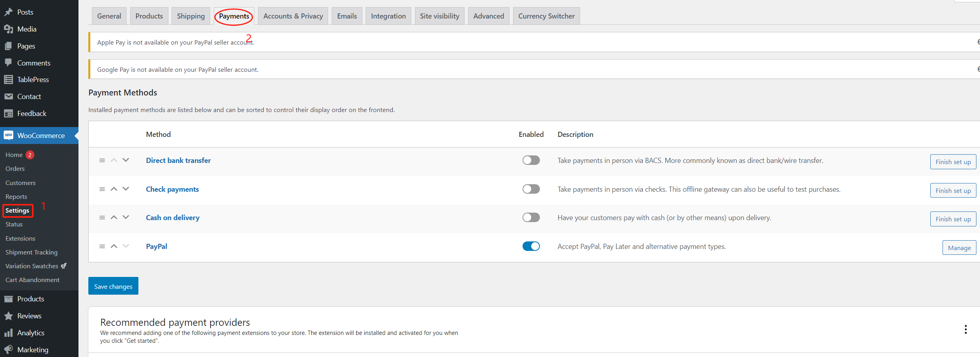This screenshot has height=357, width=980.
Task: Click the Media icon in the sidebar
Action: point(8,29)
